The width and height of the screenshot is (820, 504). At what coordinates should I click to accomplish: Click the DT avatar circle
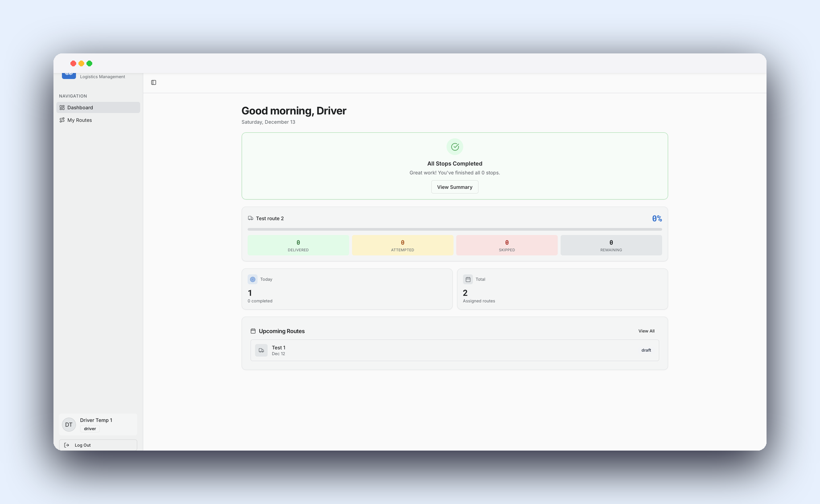[69, 425]
